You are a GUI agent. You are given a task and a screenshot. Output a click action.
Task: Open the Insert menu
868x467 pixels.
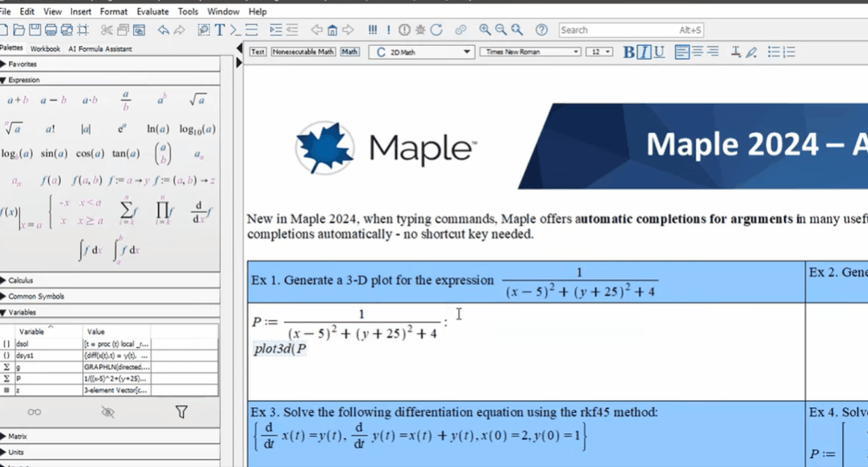click(x=81, y=11)
